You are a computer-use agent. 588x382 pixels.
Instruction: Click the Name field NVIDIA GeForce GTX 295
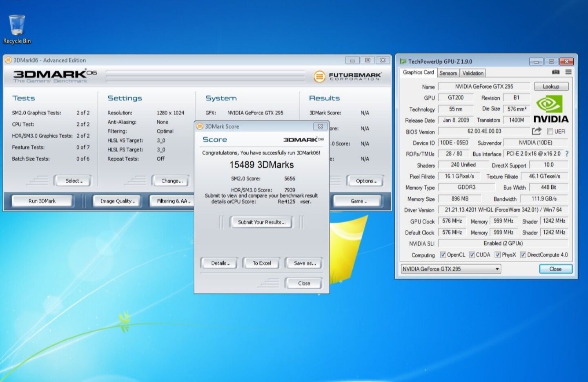[484, 87]
